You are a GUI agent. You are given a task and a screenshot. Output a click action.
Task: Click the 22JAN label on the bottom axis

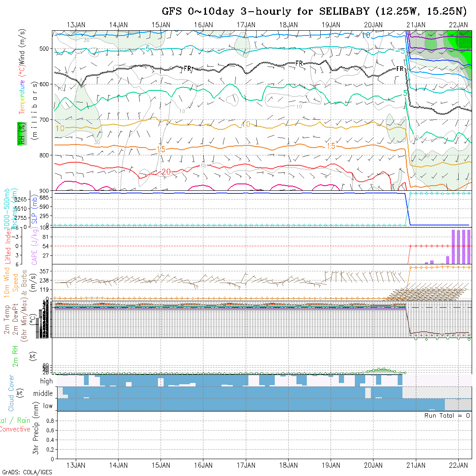click(x=458, y=465)
